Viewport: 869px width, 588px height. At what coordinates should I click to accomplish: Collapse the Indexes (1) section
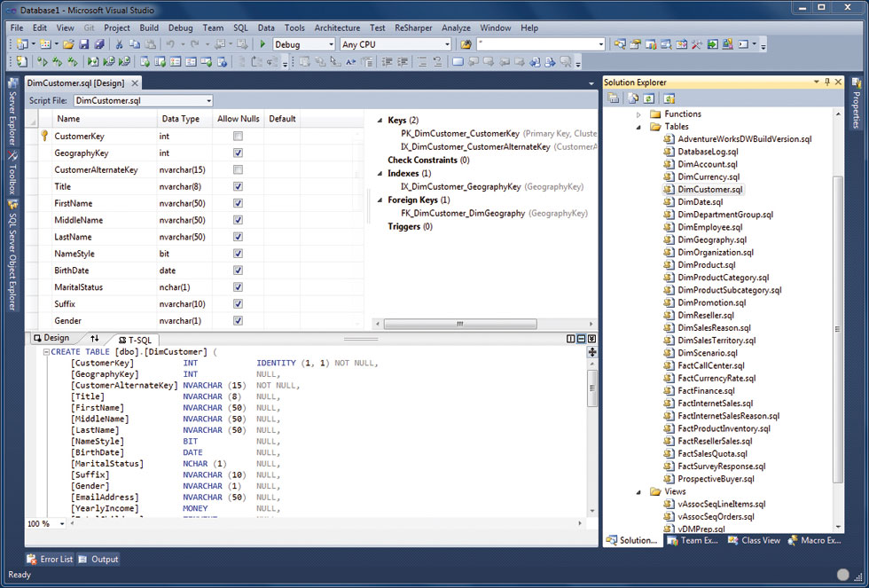pyautogui.click(x=380, y=174)
